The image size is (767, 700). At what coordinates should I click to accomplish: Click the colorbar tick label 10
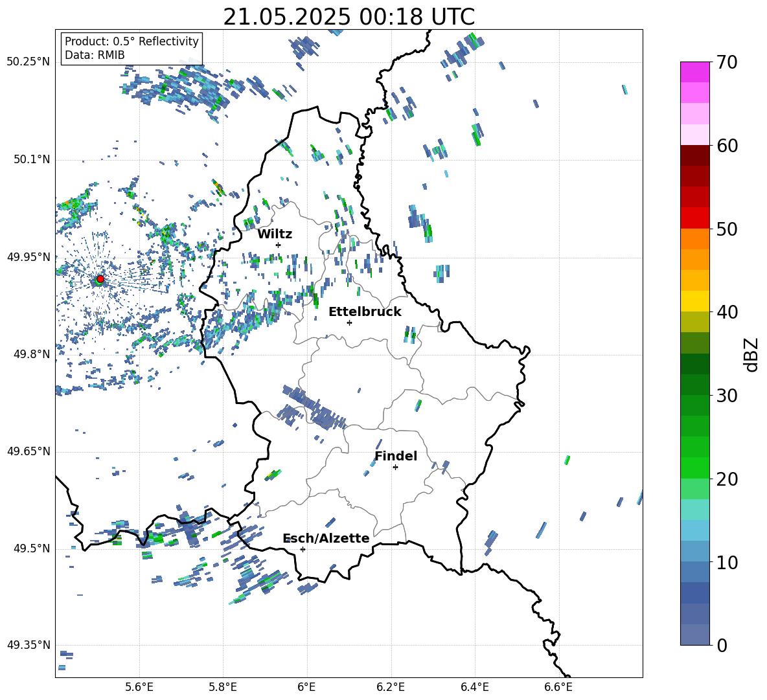(x=727, y=562)
